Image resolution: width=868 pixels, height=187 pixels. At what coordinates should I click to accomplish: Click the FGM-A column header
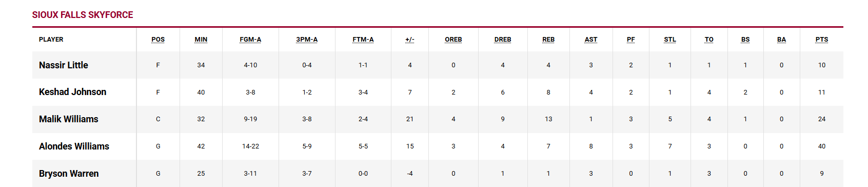tap(250, 40)
